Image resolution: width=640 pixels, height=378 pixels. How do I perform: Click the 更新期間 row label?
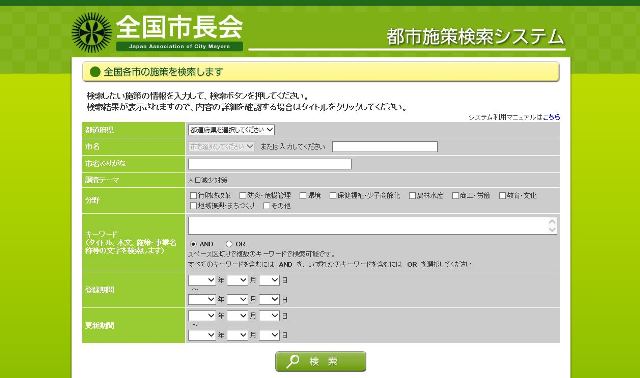pos(100,325)
